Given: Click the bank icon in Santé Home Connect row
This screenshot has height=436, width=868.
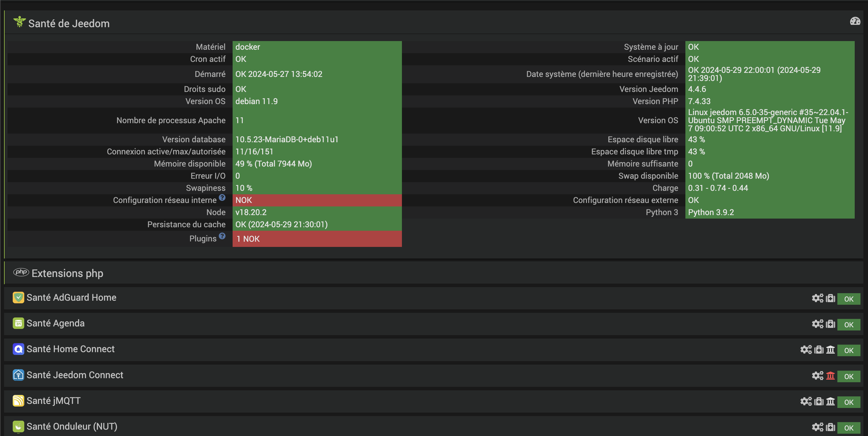Looking at the screenshot, I should click(830, 350).
